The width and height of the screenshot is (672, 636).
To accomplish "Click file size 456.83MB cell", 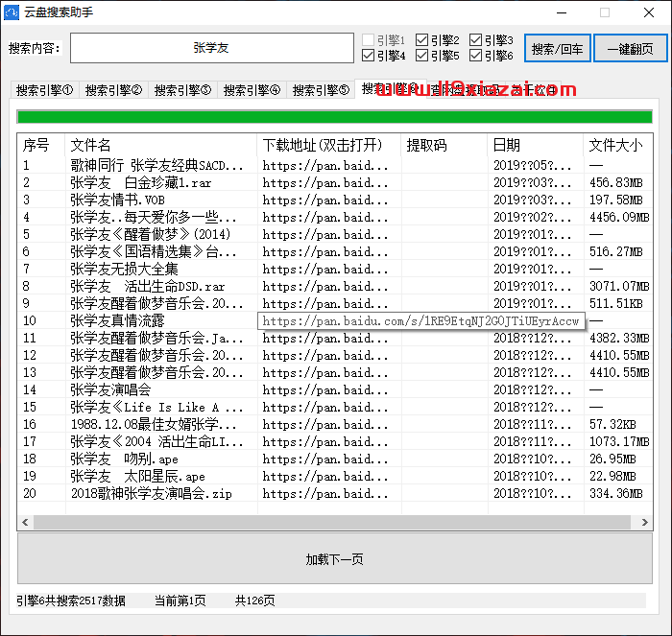I will click(x=616, y=183).
